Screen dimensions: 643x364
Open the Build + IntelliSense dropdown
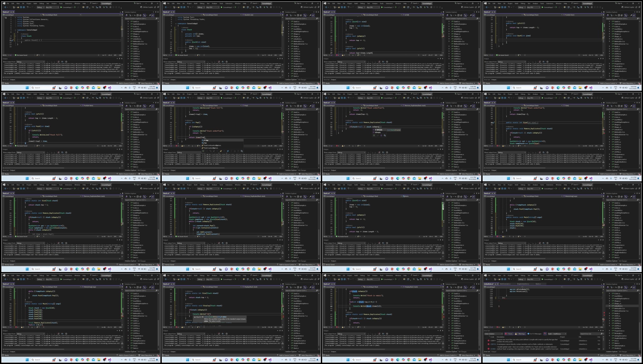tap(557, 334)
